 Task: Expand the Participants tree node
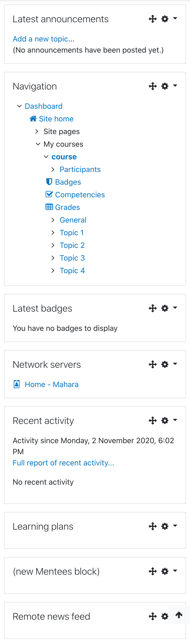tap(53, 169)
